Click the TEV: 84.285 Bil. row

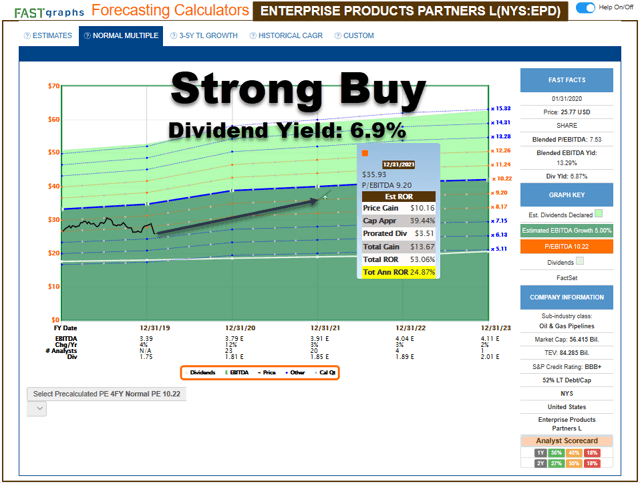pos(567,353)
